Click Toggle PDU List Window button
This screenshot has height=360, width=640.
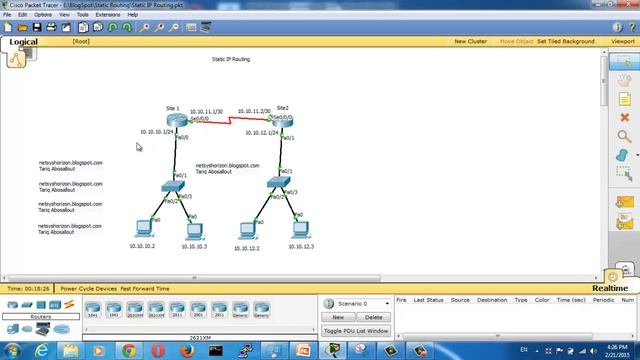(356, 331)
